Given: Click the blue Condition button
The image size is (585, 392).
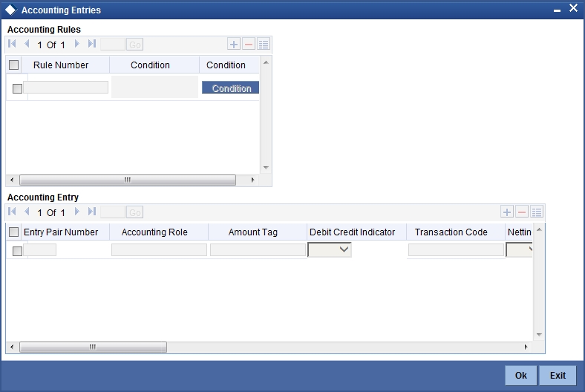Looking at the screenshot, I should (231, 88).
